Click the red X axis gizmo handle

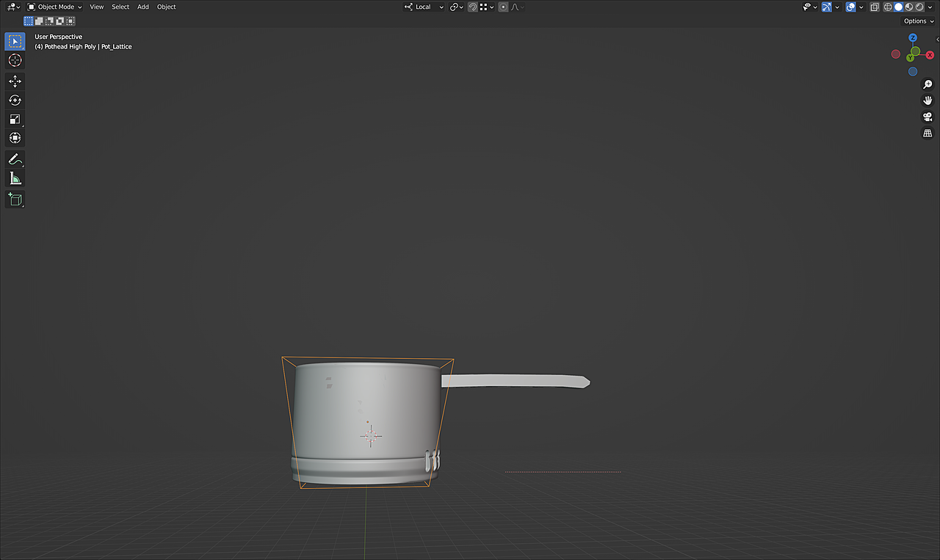tap(930, 54)
